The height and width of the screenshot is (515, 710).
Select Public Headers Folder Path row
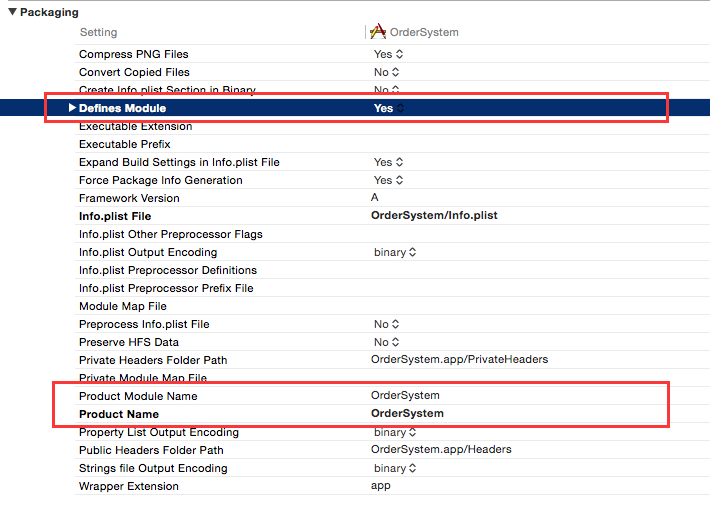[392, 450]
